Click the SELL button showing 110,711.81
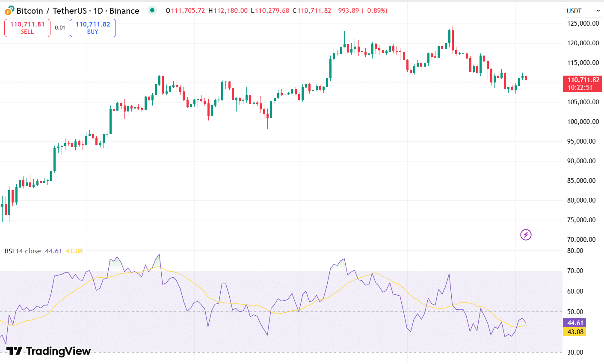This screenshot has width=604, height=364. (27, 27)
